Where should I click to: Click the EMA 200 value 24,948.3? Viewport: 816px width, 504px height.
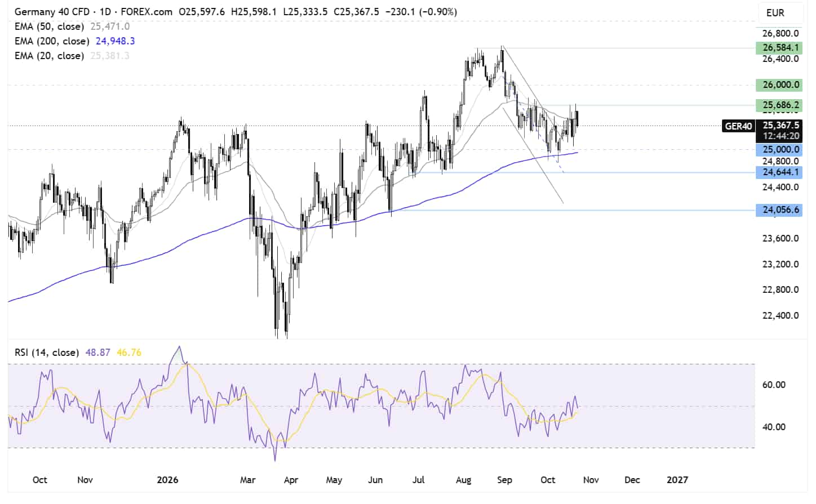tap(115, 41)
